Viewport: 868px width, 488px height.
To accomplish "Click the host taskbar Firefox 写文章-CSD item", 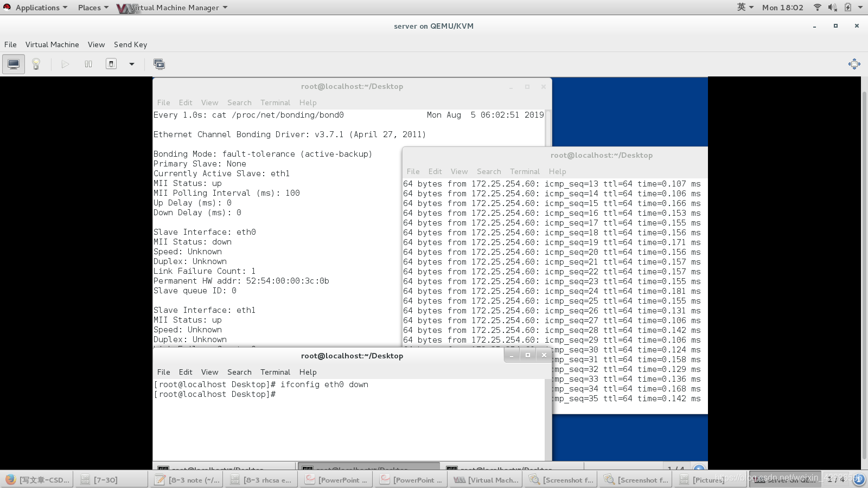I will [37, 480].
